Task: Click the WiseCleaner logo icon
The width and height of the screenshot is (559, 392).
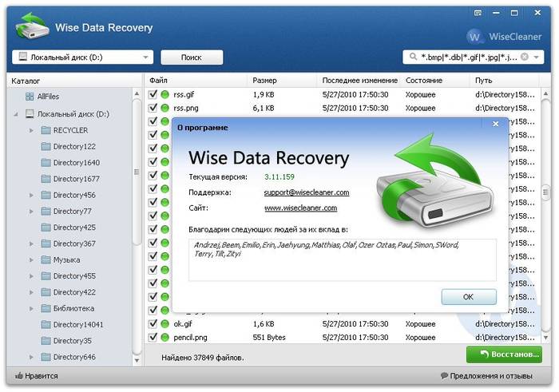Action: [x=475, y=36]
